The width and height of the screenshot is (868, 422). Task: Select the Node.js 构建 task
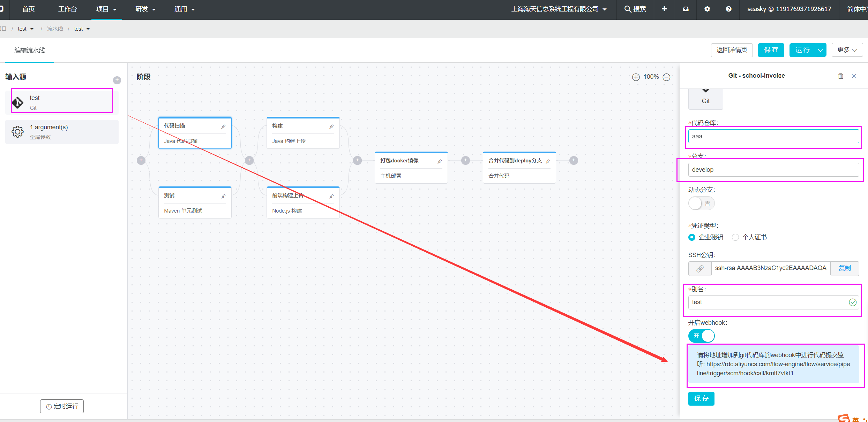point(287,211)
